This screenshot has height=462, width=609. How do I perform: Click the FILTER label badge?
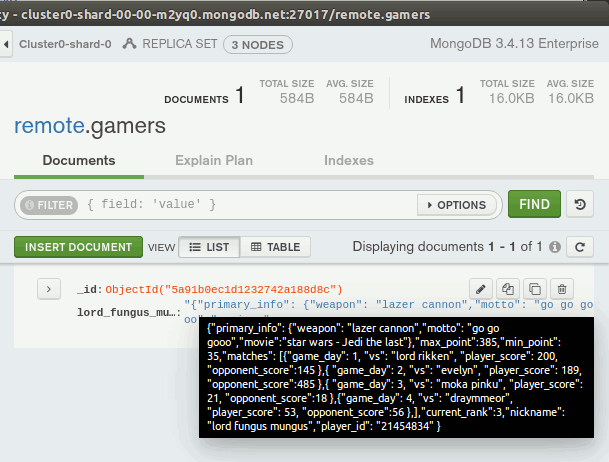(x=49, y=205)
